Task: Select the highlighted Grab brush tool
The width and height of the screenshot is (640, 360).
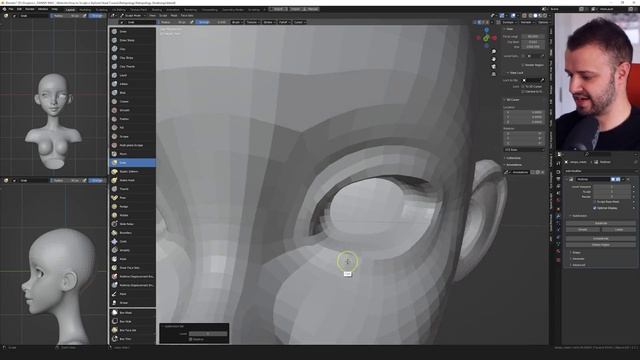Action: 132,162
